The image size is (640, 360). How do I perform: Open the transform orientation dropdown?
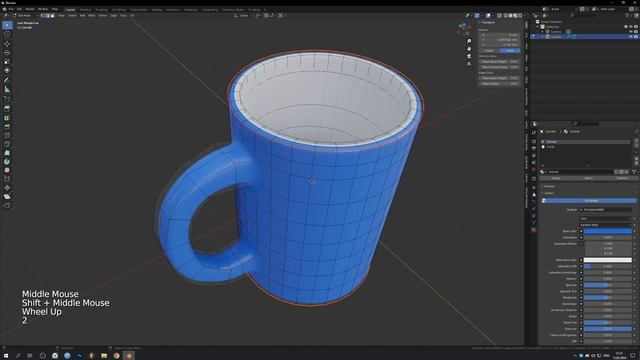coord(242,16)
